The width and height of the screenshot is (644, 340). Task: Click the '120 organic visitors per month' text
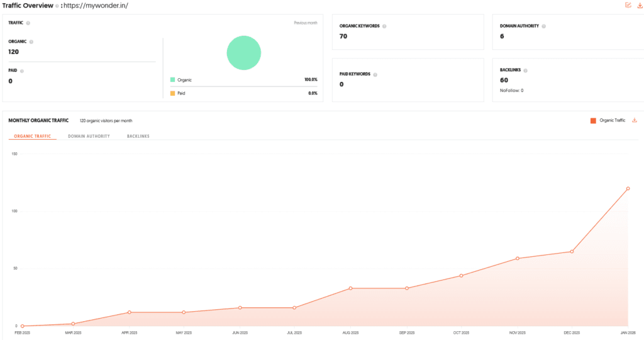pyautogui.click(x=106, y=121)
